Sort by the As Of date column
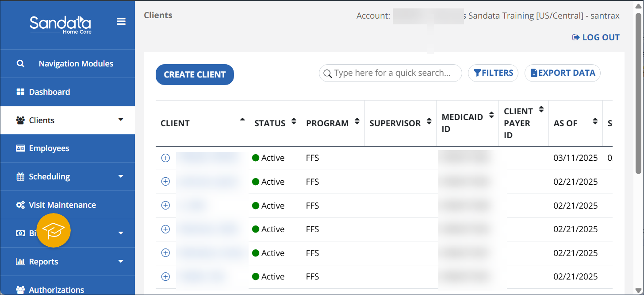The image size is (644, 295). click(595, 122)
